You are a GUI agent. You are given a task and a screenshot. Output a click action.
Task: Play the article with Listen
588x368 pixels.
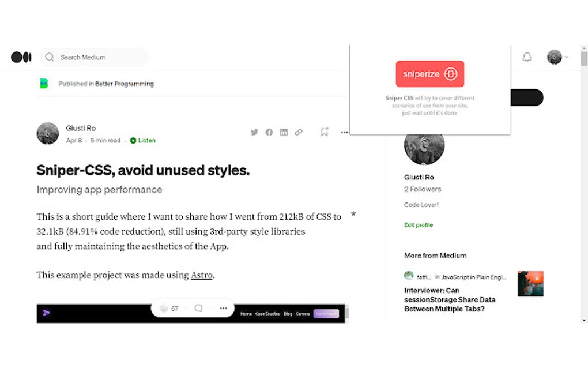[x=143, y=140]
